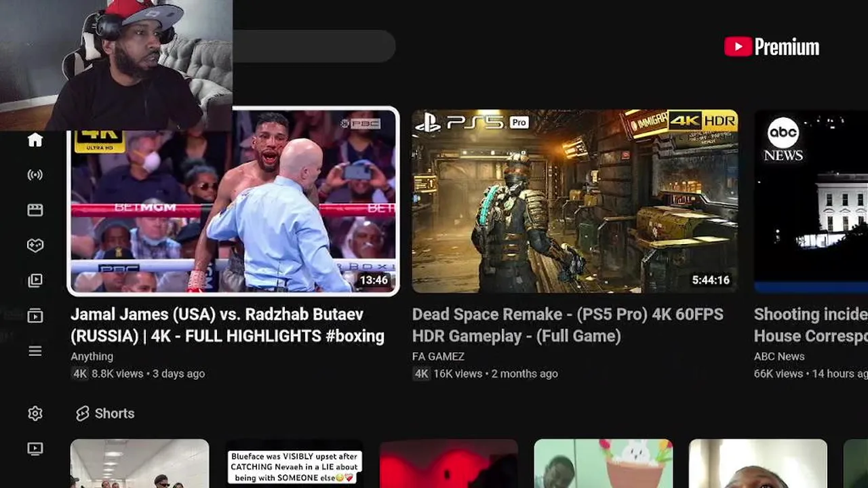Screen dimensions: 868x488
Task: Open the Live broadcast icon in sidebar
Action: point(35,175)
